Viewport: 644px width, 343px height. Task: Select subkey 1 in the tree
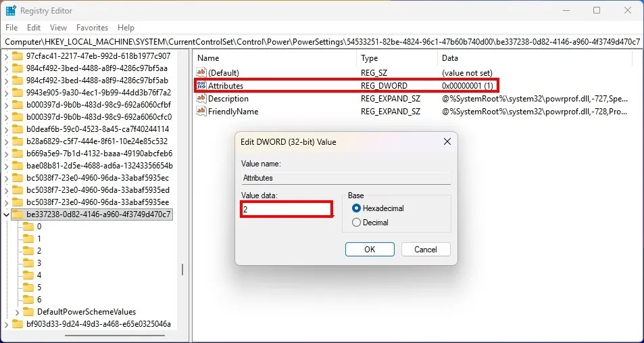[x=39, y=239]
